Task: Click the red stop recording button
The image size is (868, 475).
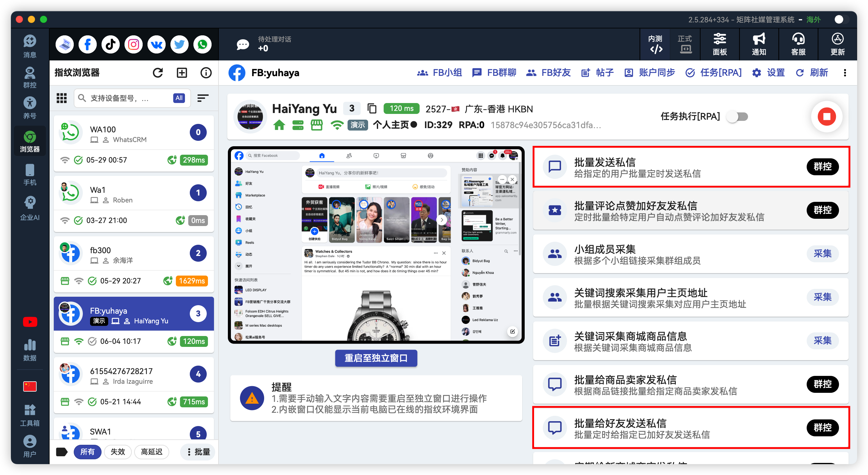Action: point(827,117)
